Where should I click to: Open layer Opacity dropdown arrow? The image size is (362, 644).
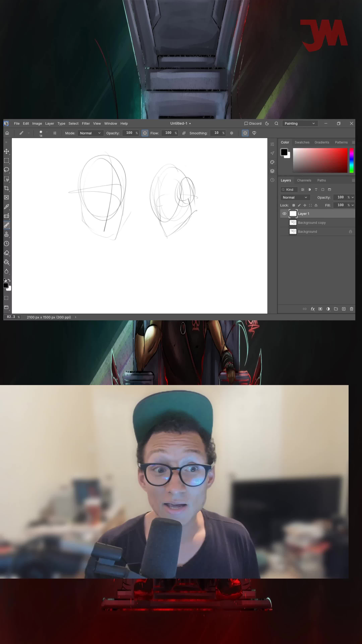point(352,197)
